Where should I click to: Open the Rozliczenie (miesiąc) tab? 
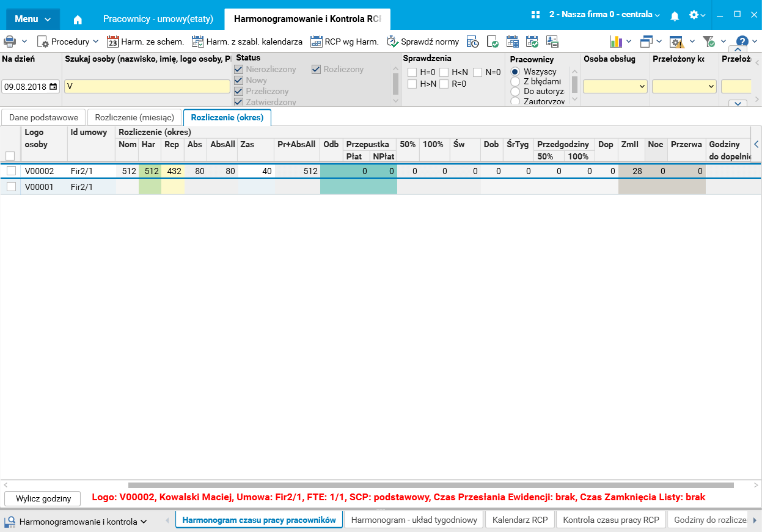(x=134, y=117)
